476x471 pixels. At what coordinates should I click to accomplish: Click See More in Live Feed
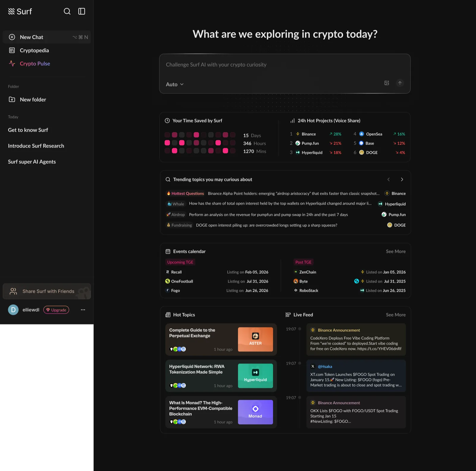click(x=396, y=315)
